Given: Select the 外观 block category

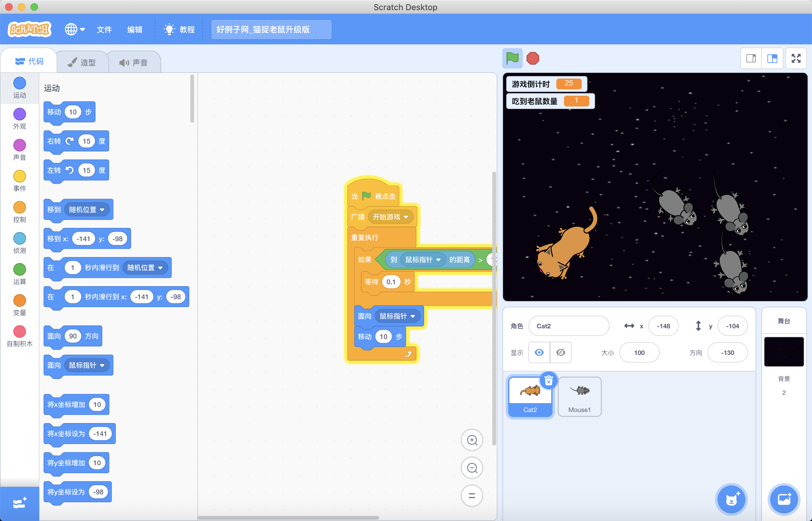Looking at the screenshot, I should pyautogui.click(x=20, y=119).
